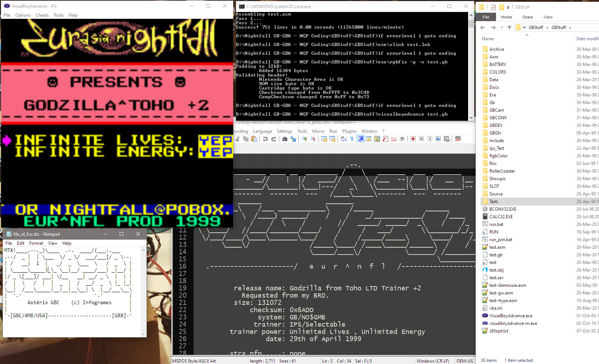Click the user-defined language icon

369,139
